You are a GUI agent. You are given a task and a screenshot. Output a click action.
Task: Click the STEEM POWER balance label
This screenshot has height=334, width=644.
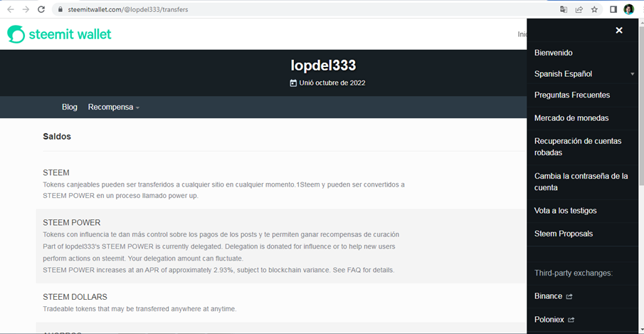tap(71, 223)
